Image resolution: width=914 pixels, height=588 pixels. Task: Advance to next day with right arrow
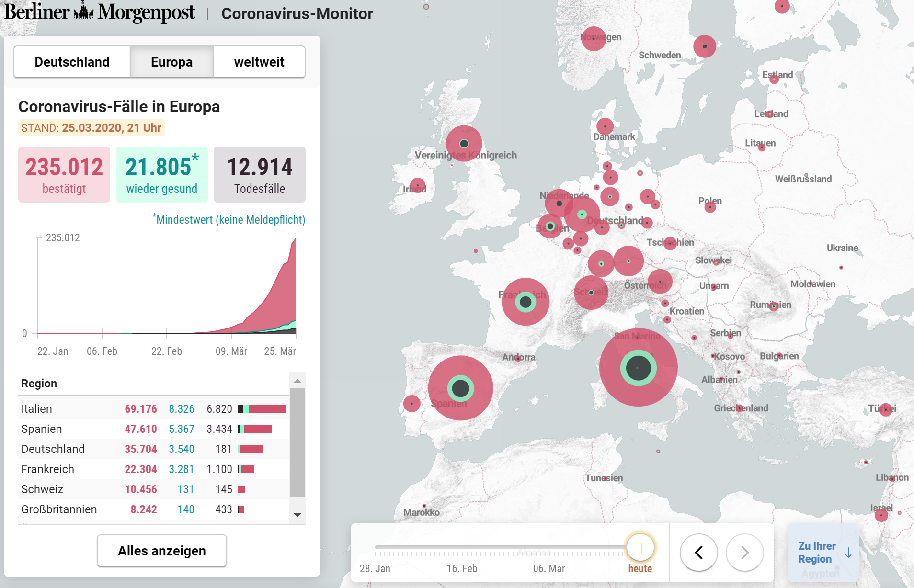coord(745,553)
